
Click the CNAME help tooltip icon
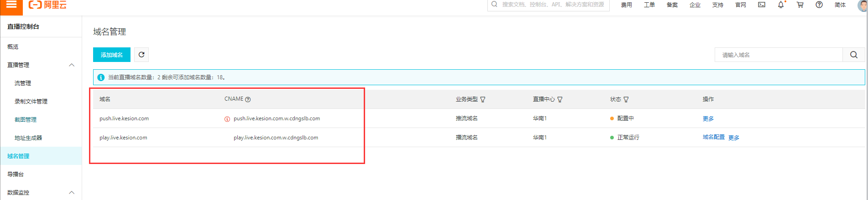[248, 99]
